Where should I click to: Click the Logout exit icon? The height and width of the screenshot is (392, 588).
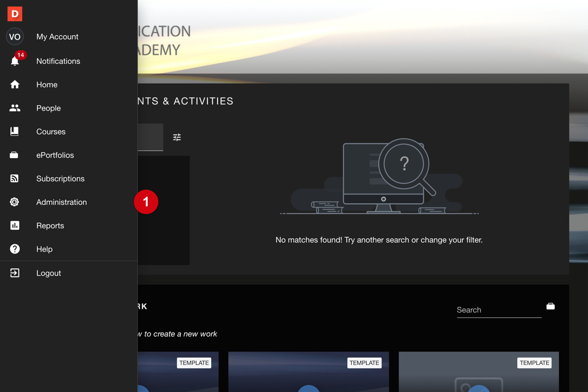[x=15, y=273]
